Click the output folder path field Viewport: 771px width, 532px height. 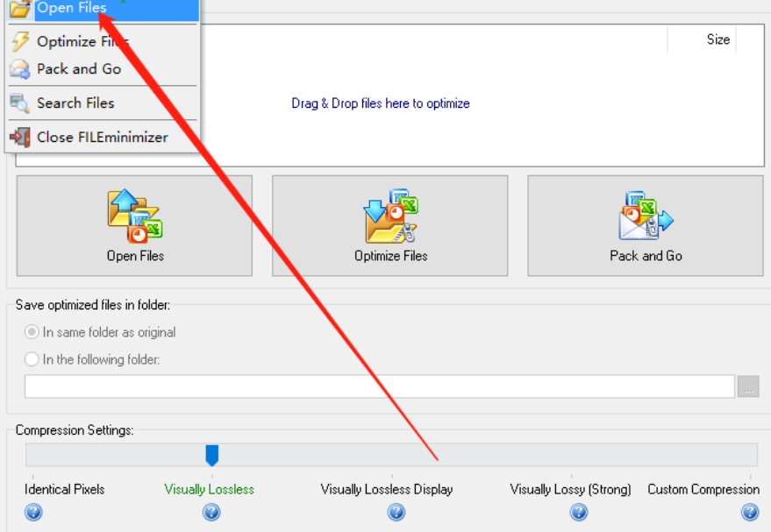pyautogui.click(x=380, y=387)
